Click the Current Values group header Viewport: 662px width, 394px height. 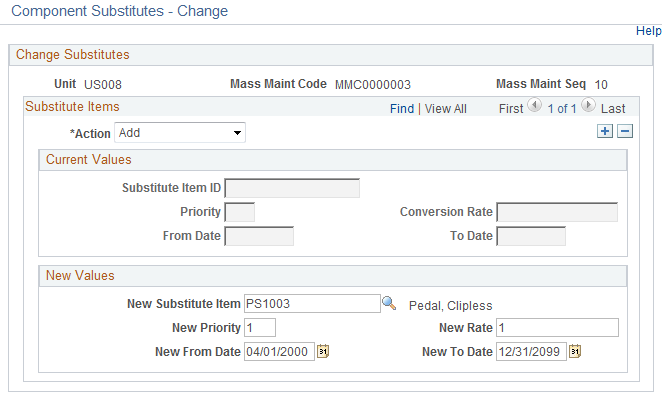tap(333, 160)
